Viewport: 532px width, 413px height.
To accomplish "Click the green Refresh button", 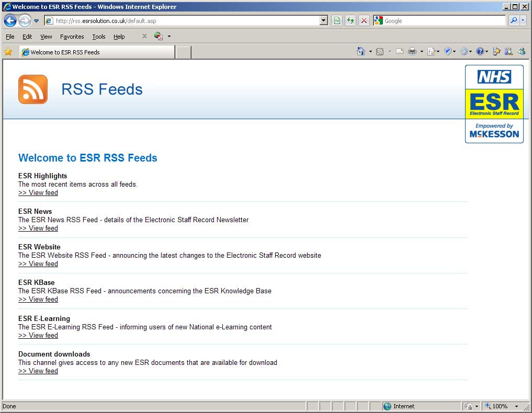I will coord(350,21).
